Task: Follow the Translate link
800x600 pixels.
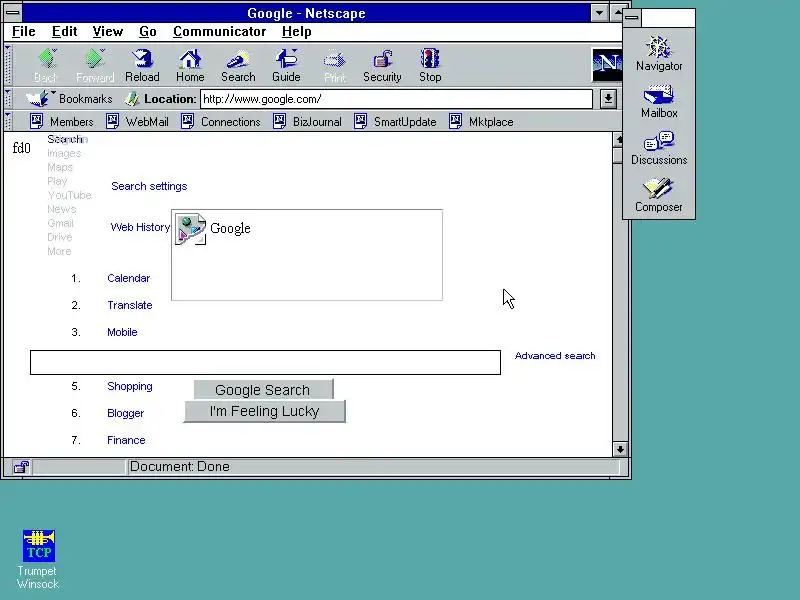Action: [x=130, y=305]
